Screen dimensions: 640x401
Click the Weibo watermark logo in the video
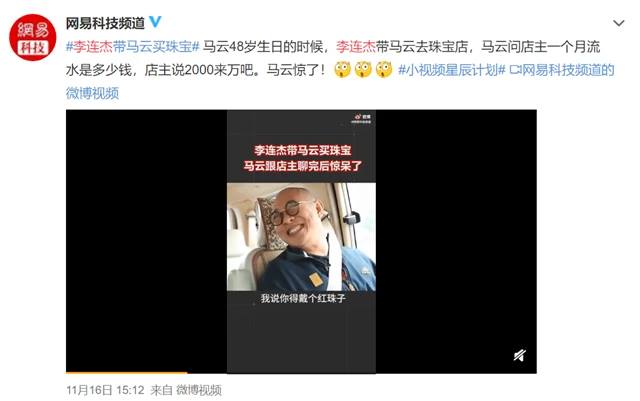tap(362, 118)
